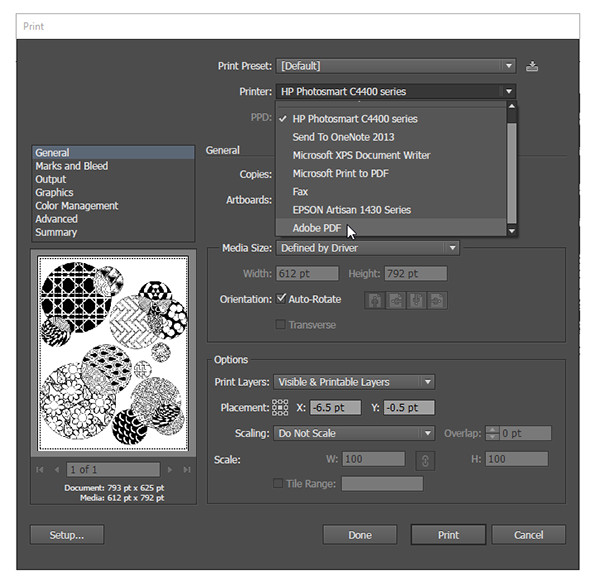The image size is (600, 585).
Task: Click the Overlap value field
Action: click(x=525, y=433)
